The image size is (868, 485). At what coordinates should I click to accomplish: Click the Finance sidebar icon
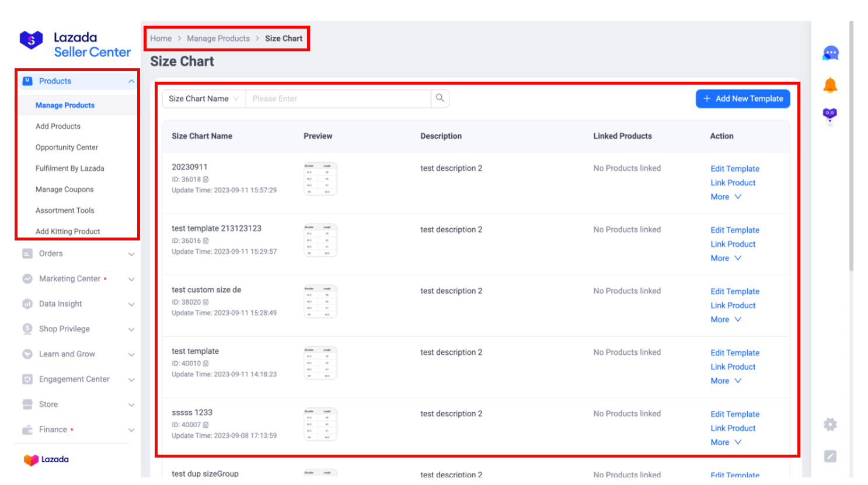tap(27, 429)
